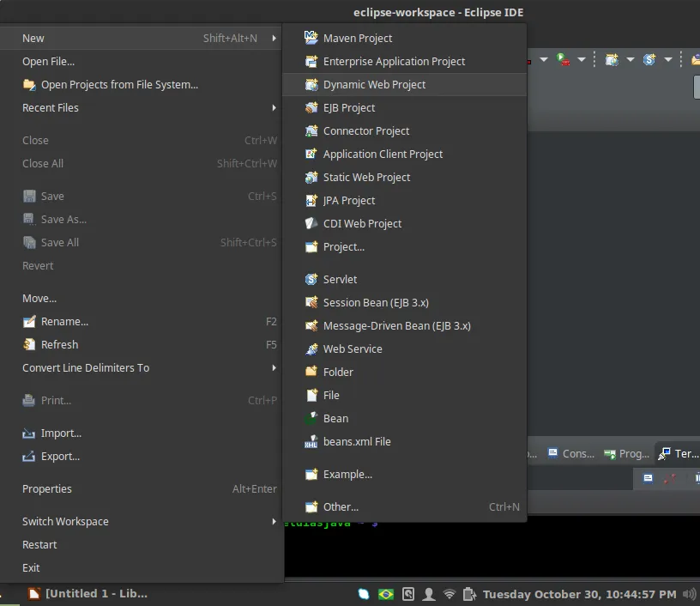Select the Servlet icon in the submenu
This screenshot has width=700, height=606.
point(311,279)
